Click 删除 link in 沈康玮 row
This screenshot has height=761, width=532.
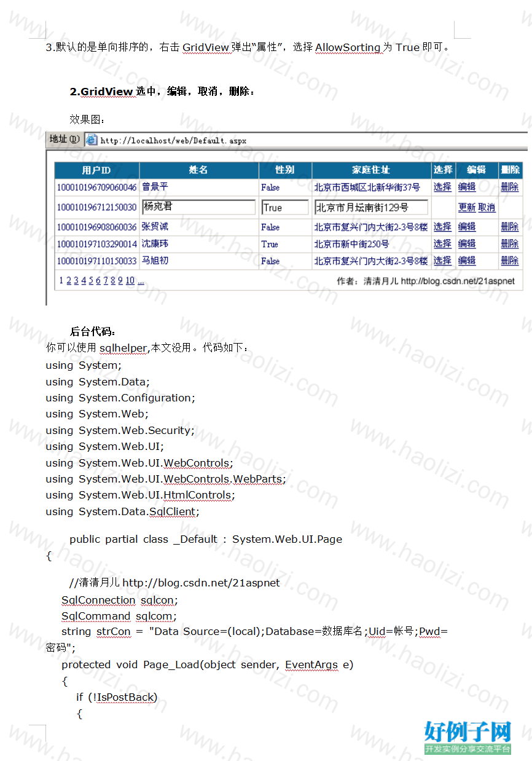pos(510,244)
